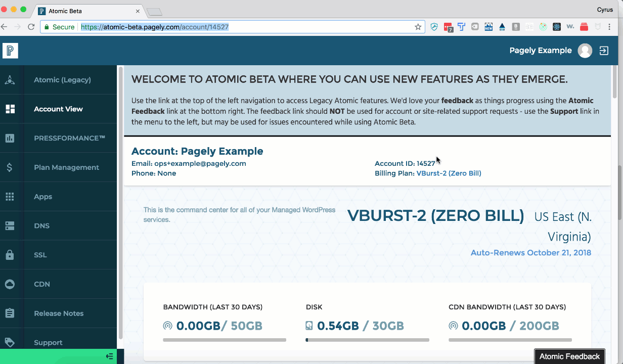Click the Release Notes clipboard icon
This screenshot has height=364, width=623.
click(x=10, y=313)
